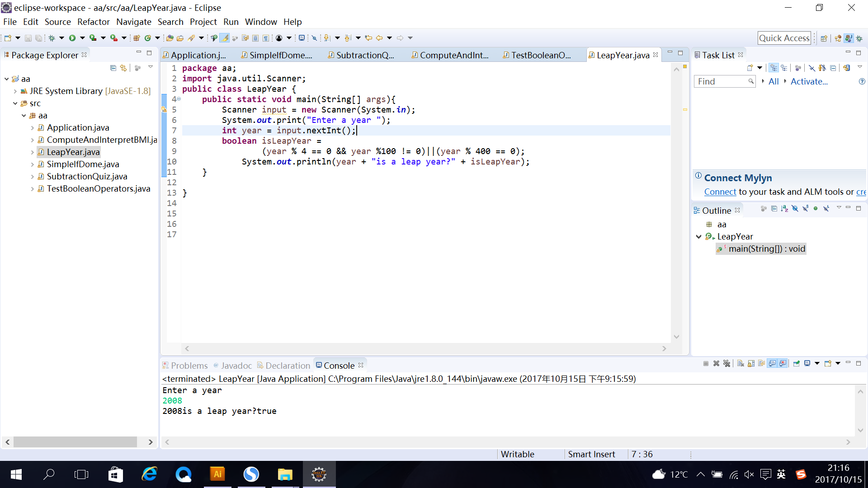This screenshot has height=488, width=868.
Task: Open the Debug button dropdown arrow
Action: point(61,38)
